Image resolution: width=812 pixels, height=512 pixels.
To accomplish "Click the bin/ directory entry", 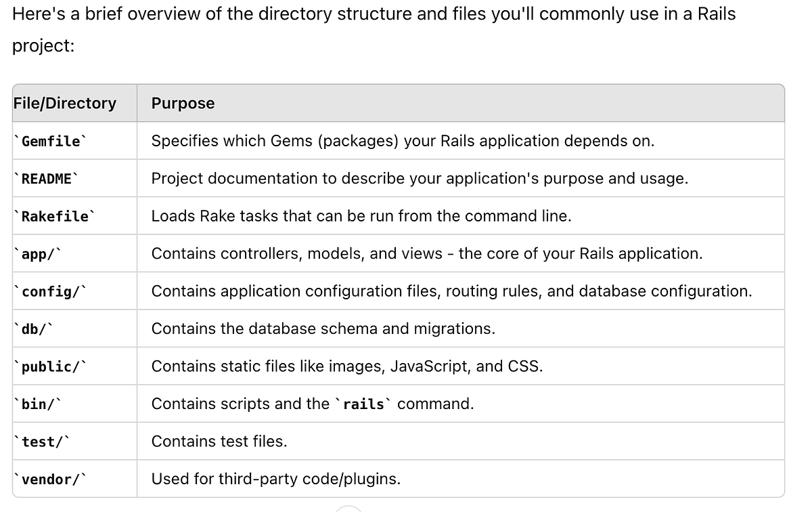I will pyautogui.click(x=38, y=404).
